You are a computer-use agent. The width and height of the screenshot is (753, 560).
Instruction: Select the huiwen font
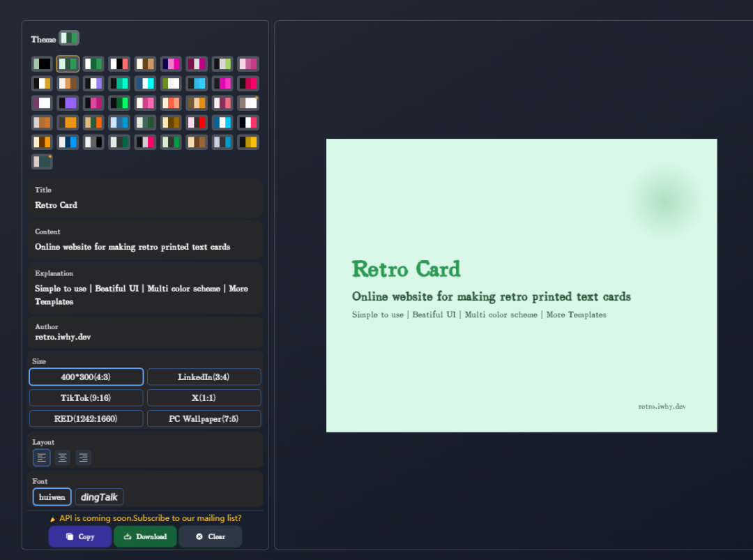pos(52,497)
